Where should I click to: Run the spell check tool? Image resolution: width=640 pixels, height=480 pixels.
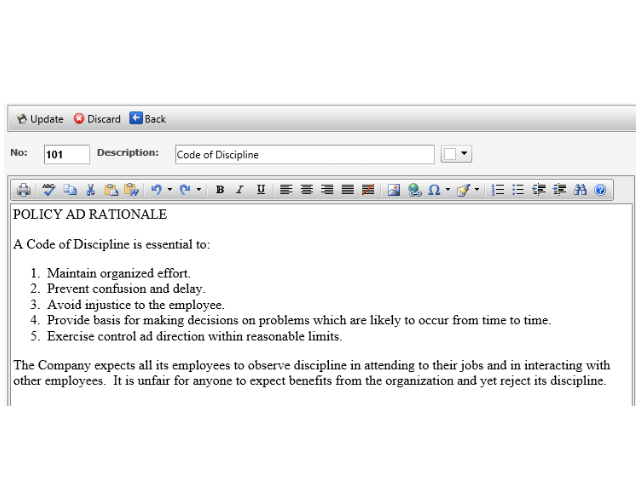tap(49, 189)
